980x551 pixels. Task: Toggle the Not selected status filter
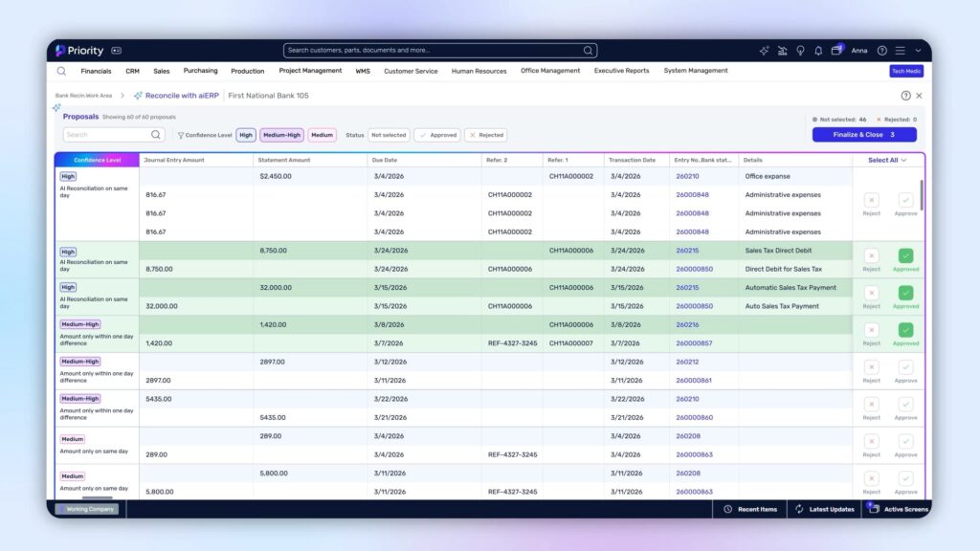[x=389, y=135]
